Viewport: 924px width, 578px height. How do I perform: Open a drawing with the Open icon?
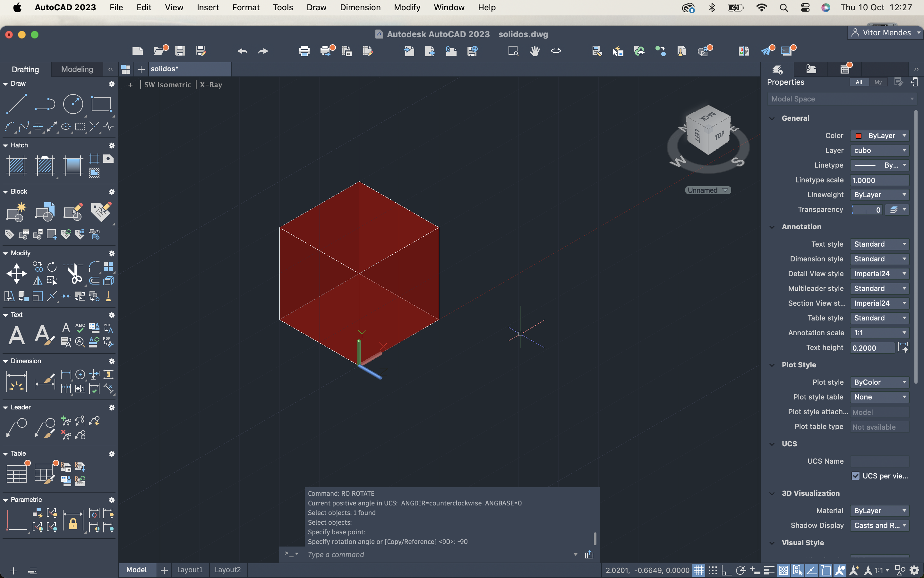(x=159, y=51)
